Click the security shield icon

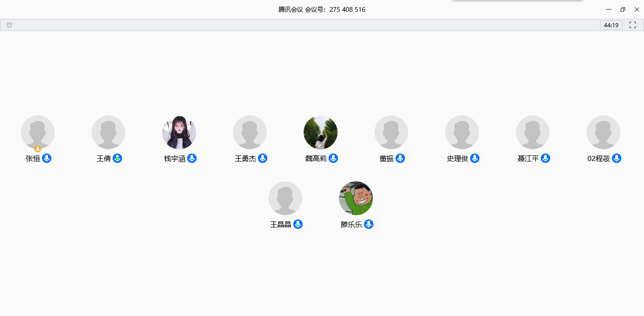[x=9, y=25]
